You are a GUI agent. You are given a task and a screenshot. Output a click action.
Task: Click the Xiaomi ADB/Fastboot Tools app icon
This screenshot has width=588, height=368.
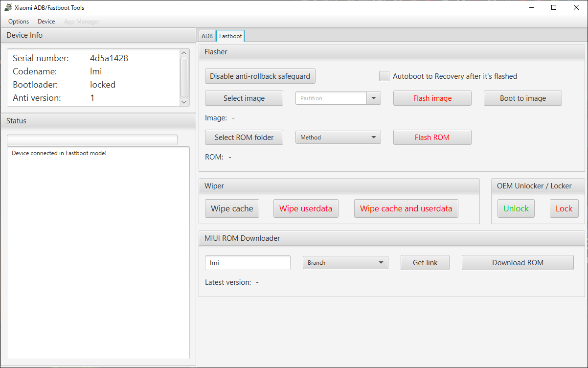[x=8, y=7]
